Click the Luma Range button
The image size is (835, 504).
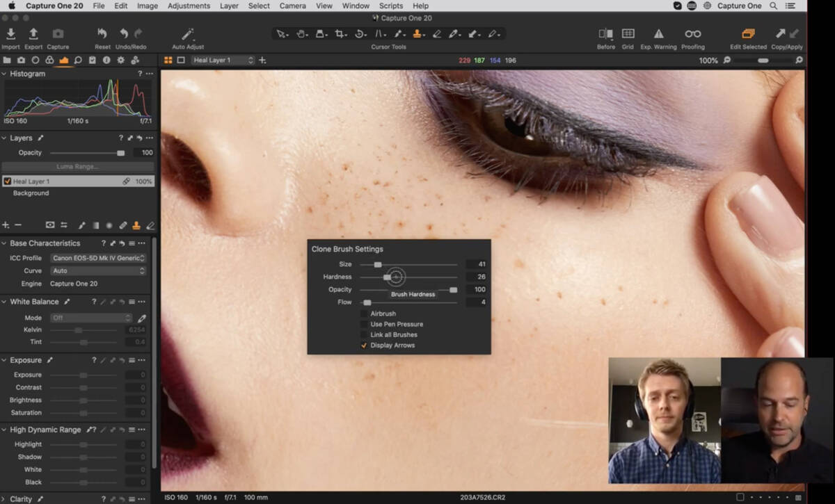point(77,167)
